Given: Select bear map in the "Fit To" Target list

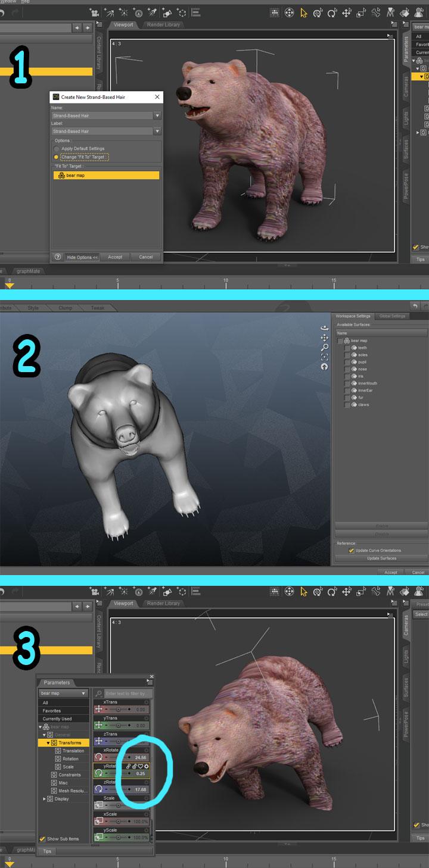Looking at the screenshot, I should (106, 176).
